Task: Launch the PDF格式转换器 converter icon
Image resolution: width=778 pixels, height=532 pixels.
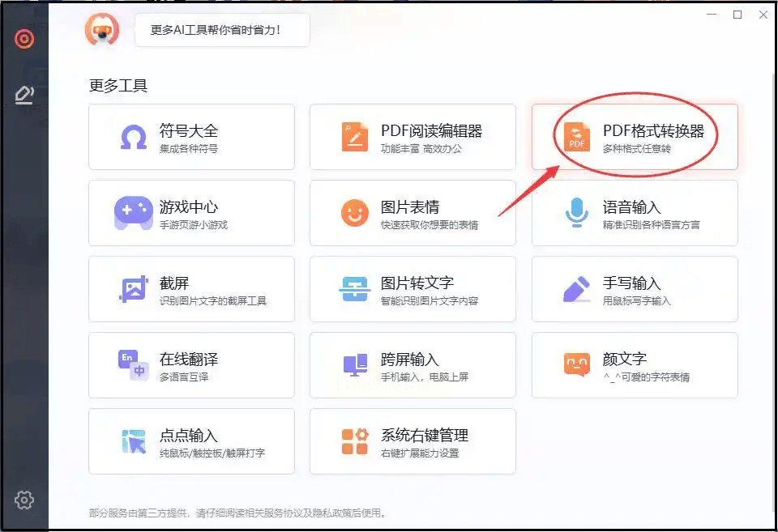Action: pyautogui.click(x=576, y=138)
